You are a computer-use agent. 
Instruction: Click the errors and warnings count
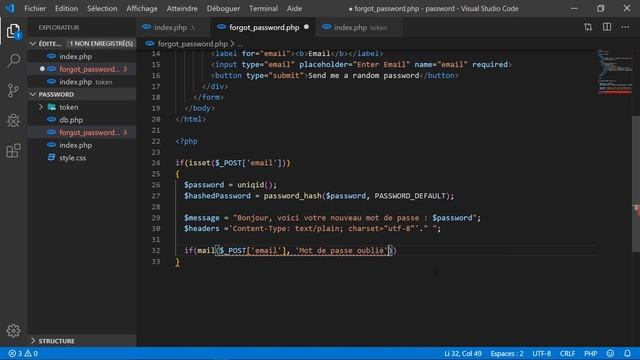point(23,353)
